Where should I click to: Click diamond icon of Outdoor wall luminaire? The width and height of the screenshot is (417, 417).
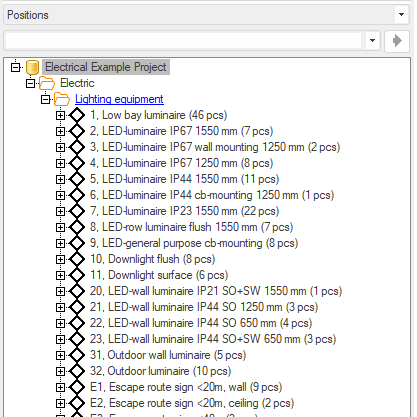pyautogui.click(x=77, y=355)
